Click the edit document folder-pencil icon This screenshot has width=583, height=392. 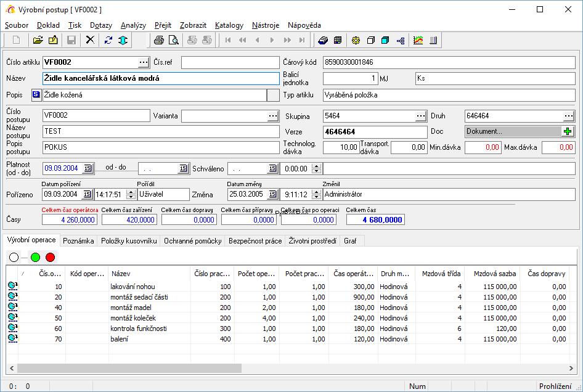tap(53, 40)
